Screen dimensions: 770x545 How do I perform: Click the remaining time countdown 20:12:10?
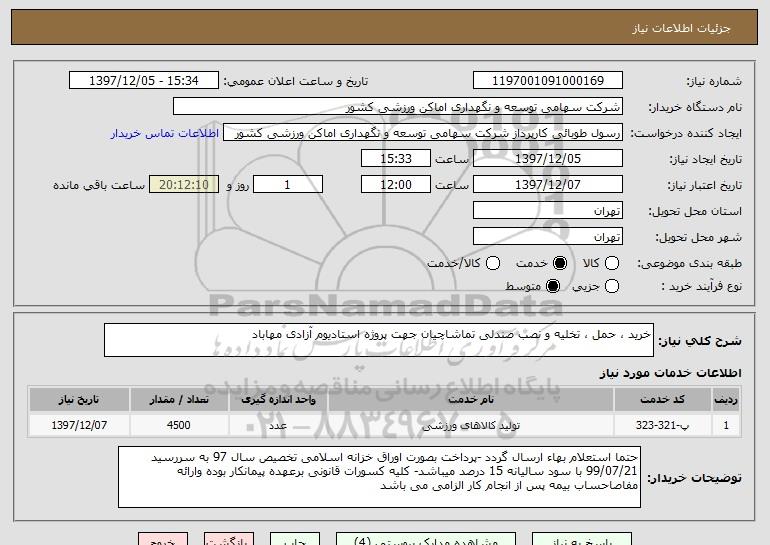[x=184, y=185]
